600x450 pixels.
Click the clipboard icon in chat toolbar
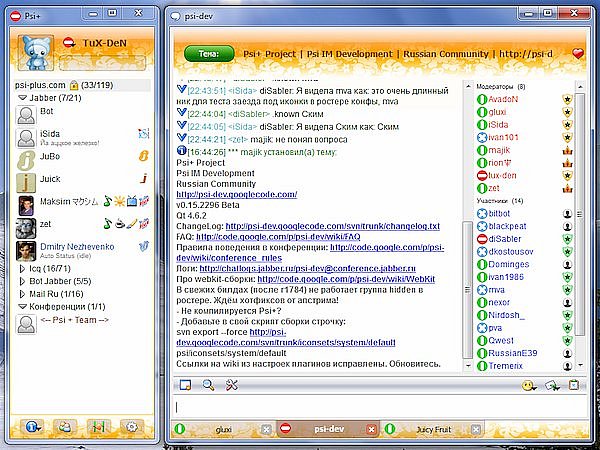[573, 385]
